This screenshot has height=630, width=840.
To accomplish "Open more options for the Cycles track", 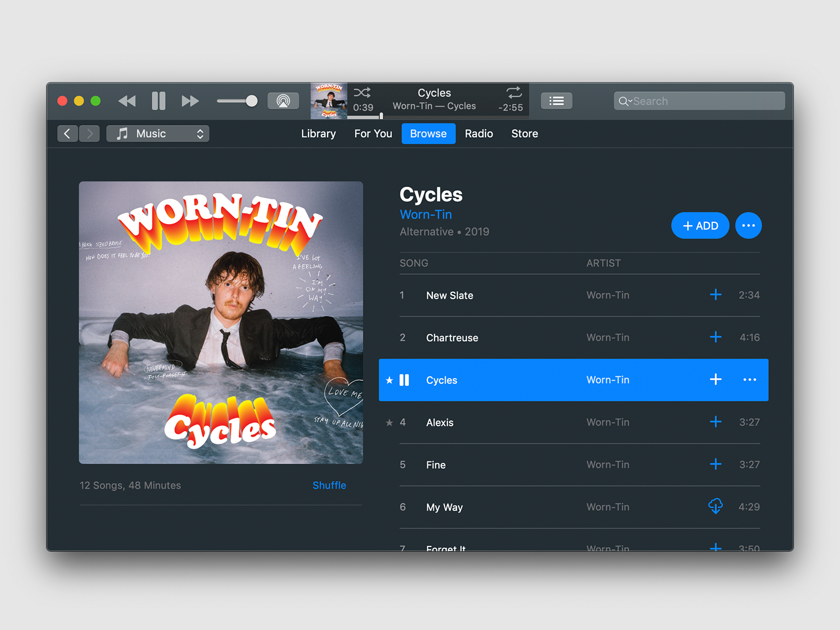I will click(x=749, y=380).
